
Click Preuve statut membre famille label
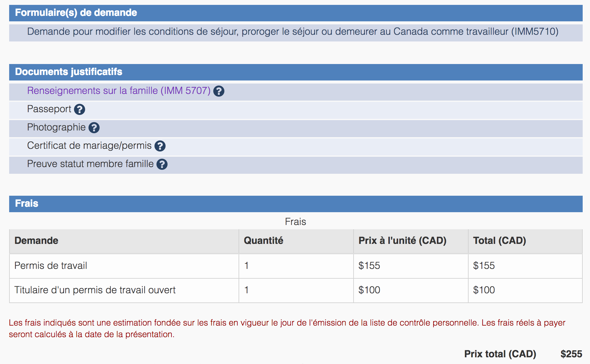point(90,164)
